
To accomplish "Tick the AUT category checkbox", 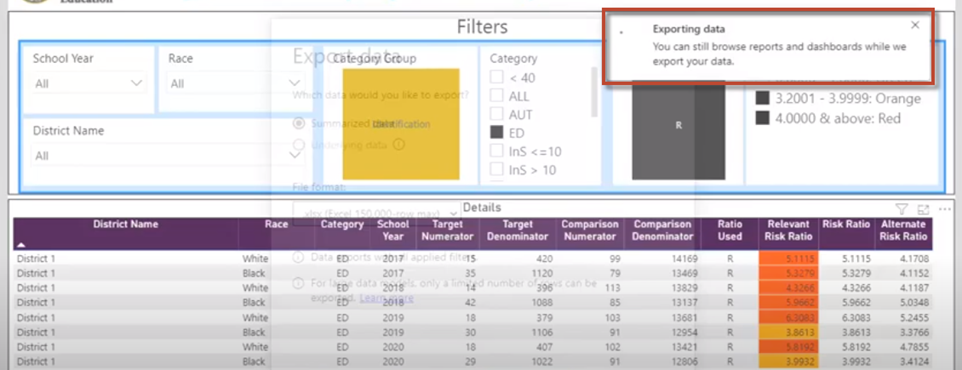I will (x=497, y=114).
